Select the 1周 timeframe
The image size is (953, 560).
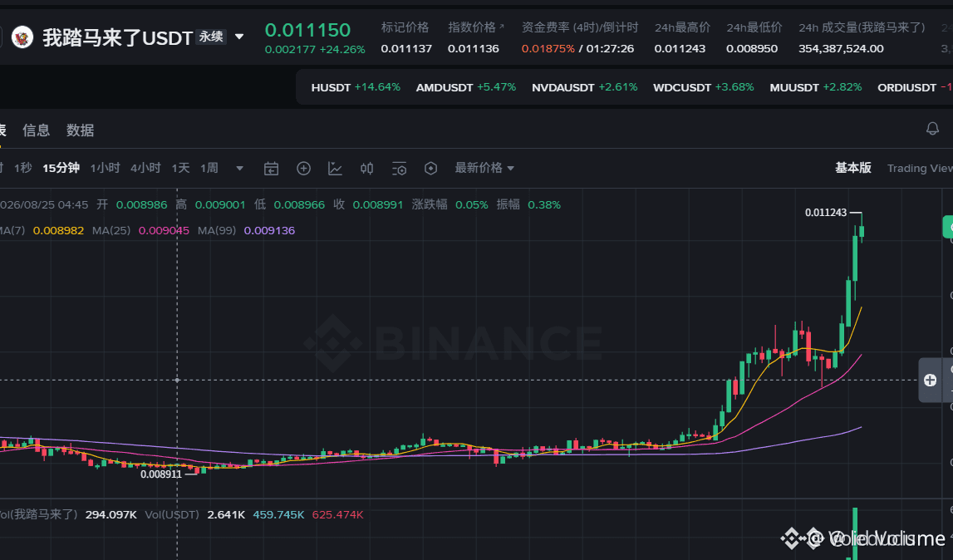[209, 168]
